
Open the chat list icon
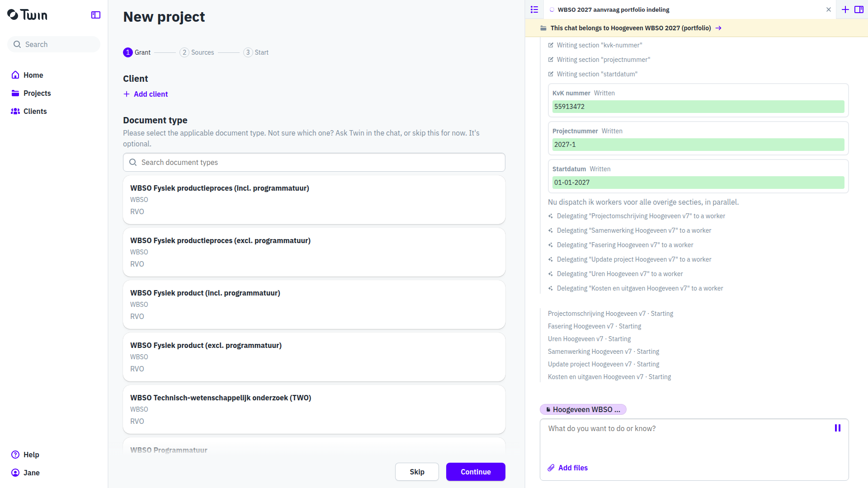(x=534, y=9)
